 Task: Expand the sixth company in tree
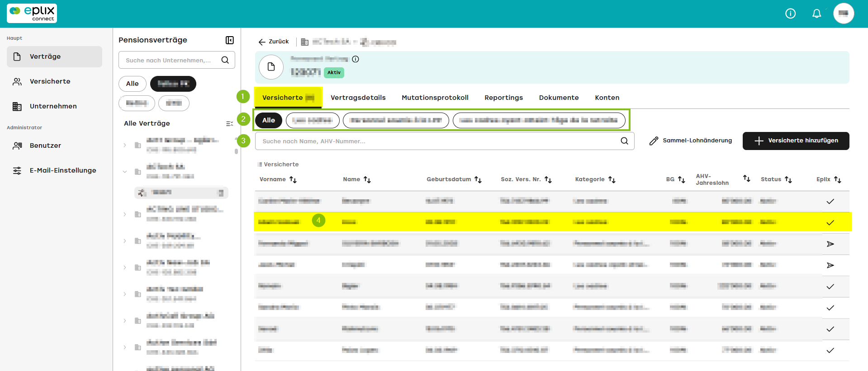pos(125,294)
